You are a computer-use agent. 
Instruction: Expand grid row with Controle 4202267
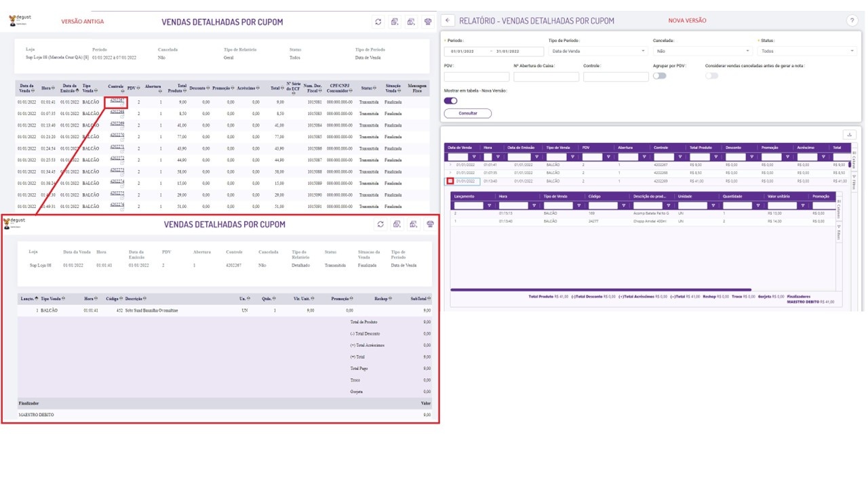(450, 165)
